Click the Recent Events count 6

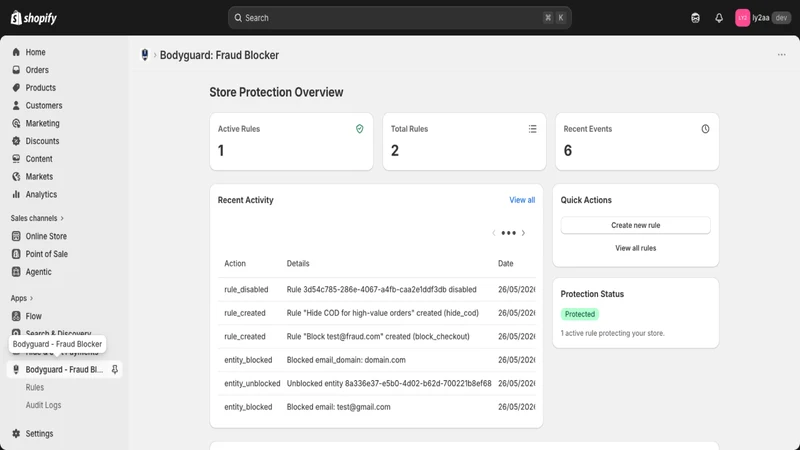(568, 151)
